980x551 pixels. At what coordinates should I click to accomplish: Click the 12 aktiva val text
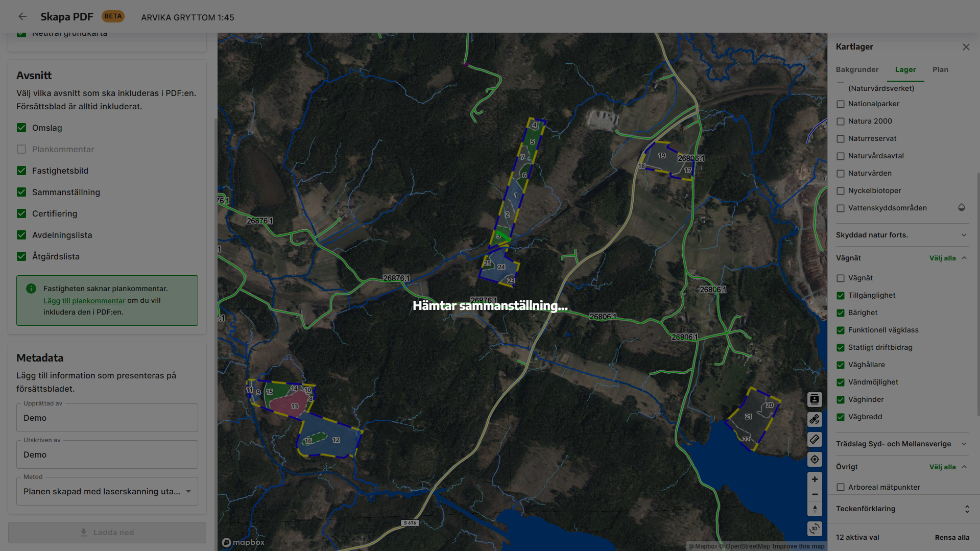click(857, 537)
